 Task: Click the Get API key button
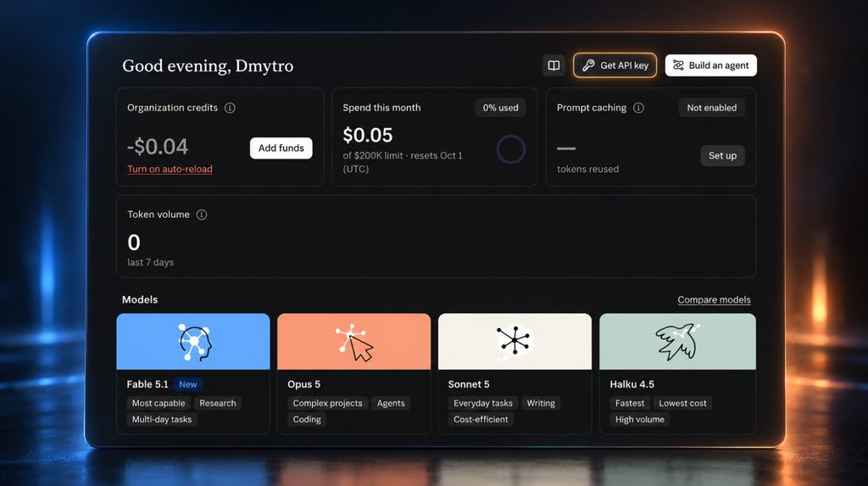coord(615,65)
